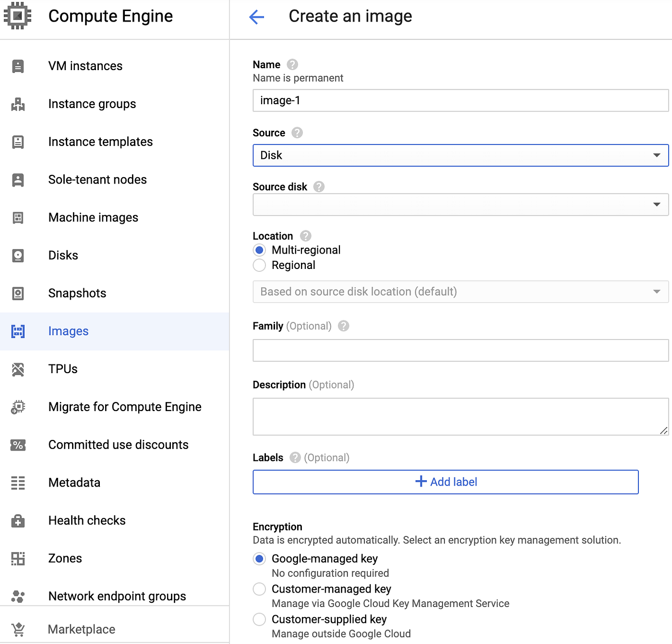Choose Google-managed key encryption
672x644 pixels.
tap(259, 559)
